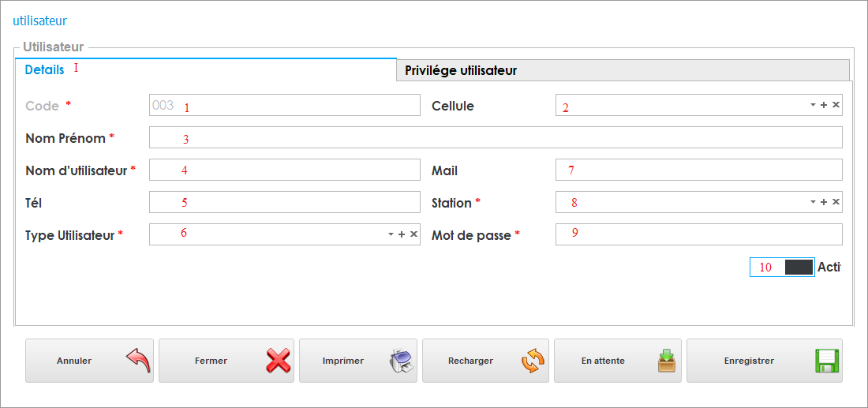Click the Imprimer button to print

(x=357, y=361)
